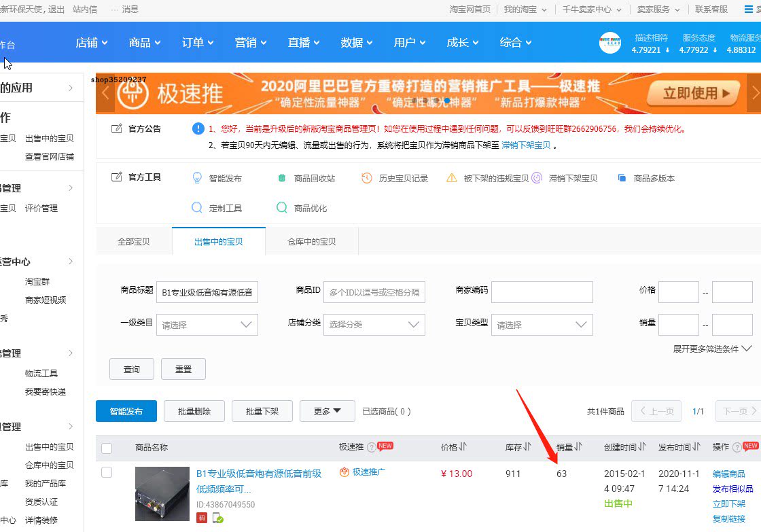Check the B1专业级低音炮 product row checkbox
The image size is (761, 532).
(x=107, y=472)
